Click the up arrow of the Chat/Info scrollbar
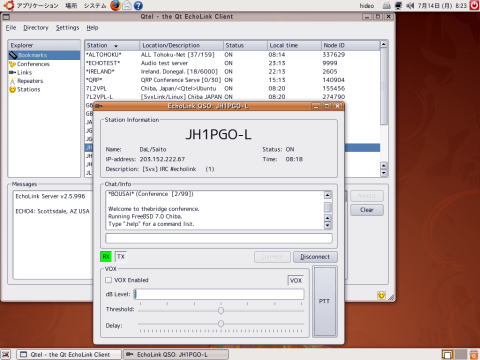The image size is (480, 360). (x=328, y=195)
